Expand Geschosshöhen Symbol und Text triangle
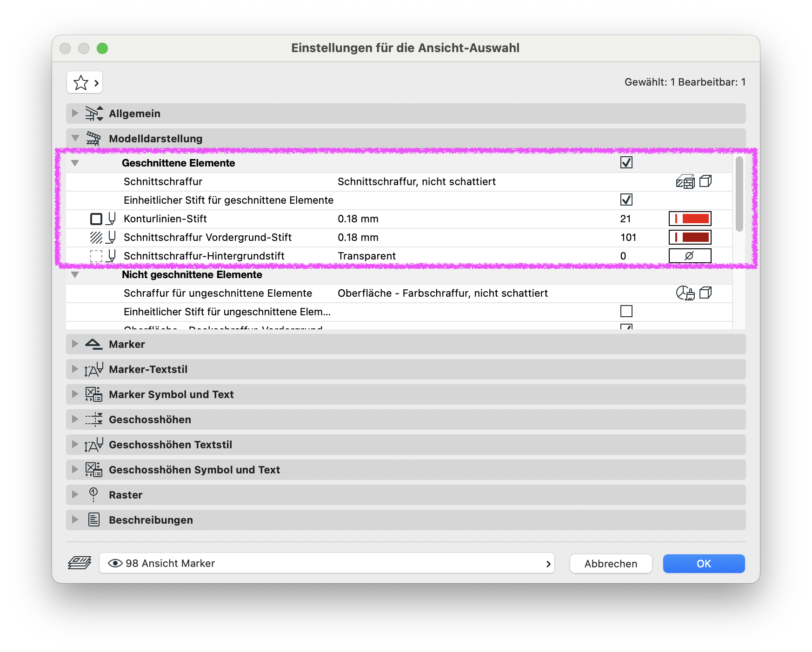812x652 pixels. tap(75, 469)
